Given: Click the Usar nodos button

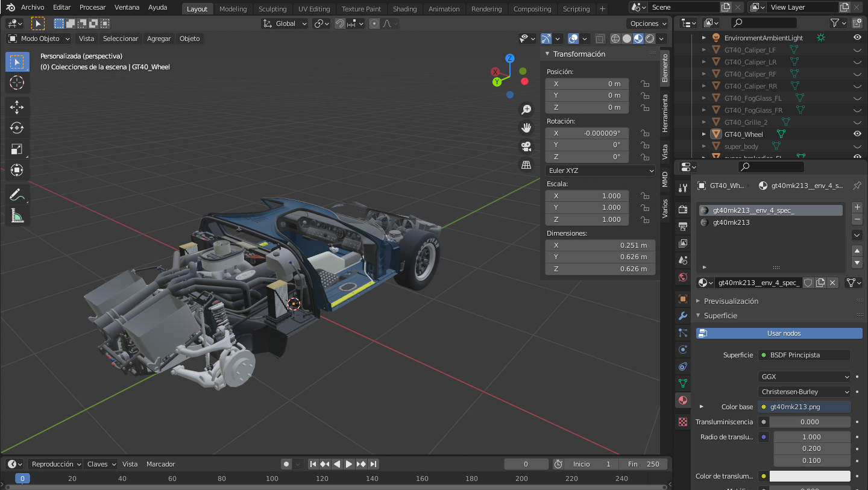Looking at the screenshot, I should (x=783, y=333).
